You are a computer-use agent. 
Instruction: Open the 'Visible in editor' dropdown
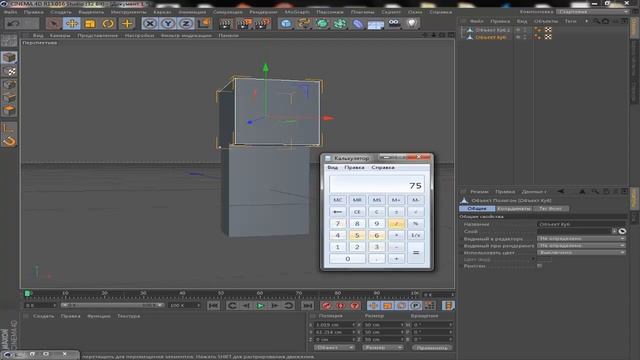581,238
